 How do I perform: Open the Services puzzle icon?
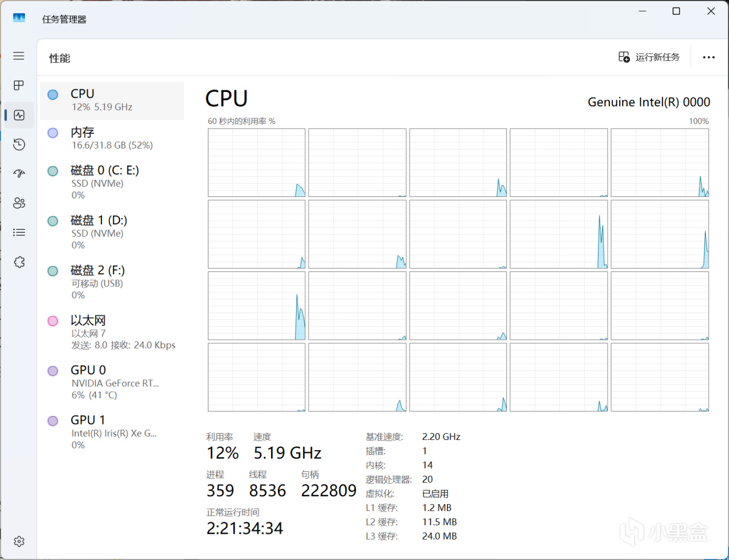[19, 262]
